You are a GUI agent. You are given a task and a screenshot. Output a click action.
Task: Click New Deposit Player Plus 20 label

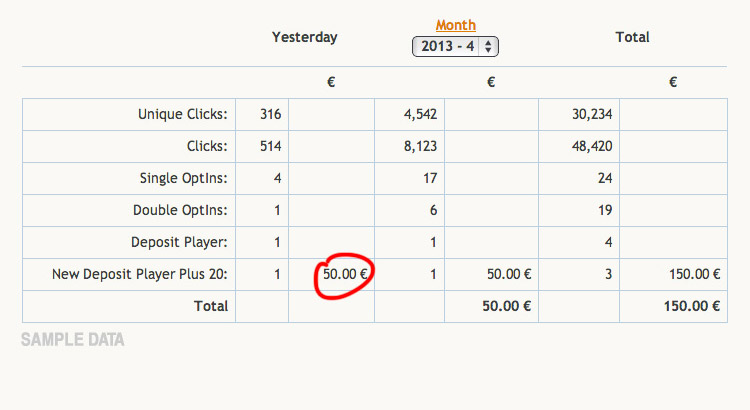point(140,274)
